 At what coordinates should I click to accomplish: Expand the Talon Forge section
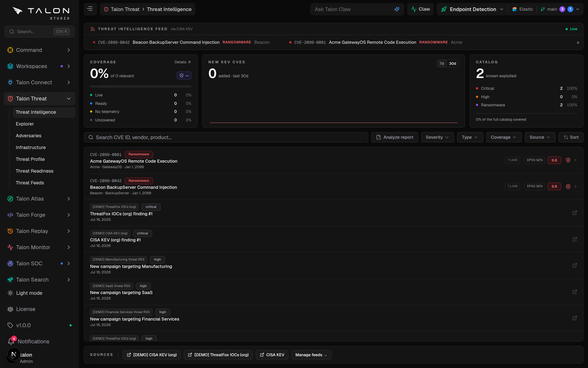39,215
